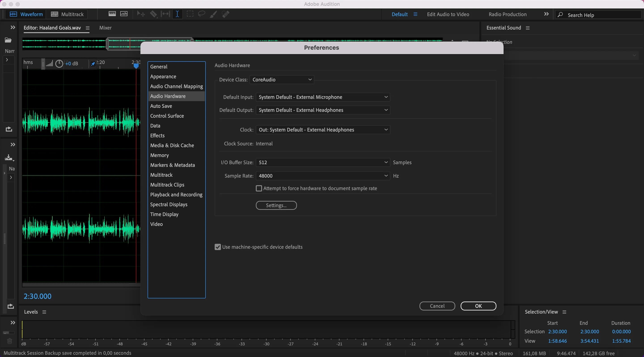Screen dimensions: 644x357
Task: Switch to the Multitrack view
Action: tap(67, 14)
